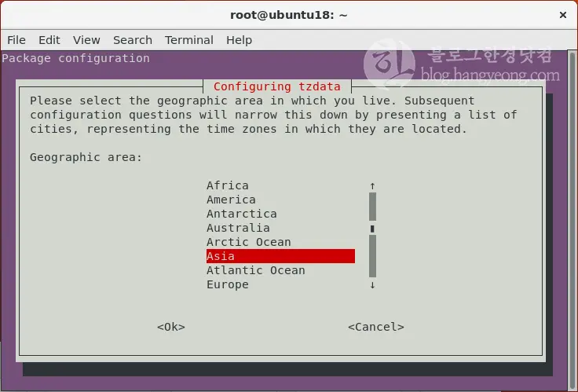
Task: Pick Australia from the list
Action: (238, 228)
